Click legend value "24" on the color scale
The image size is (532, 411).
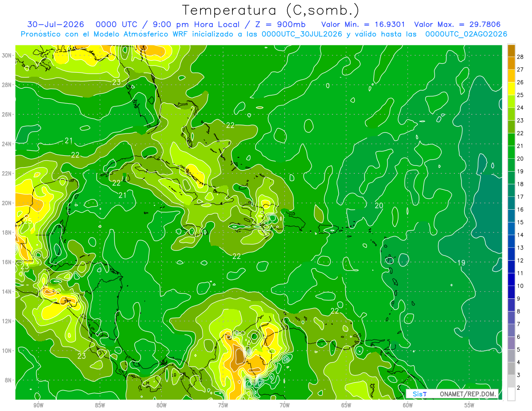click(x=520, y=107)
